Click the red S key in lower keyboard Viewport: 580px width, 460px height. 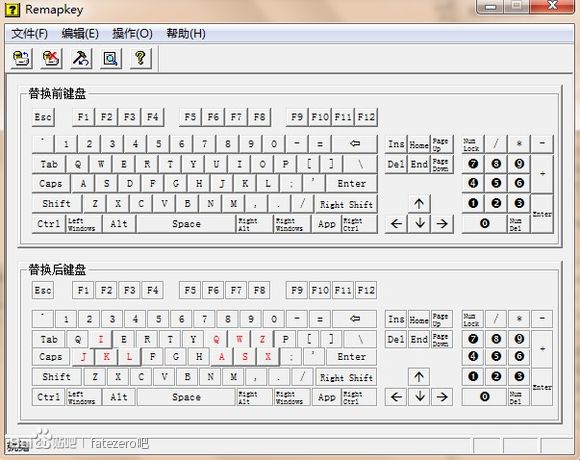tap(245, 357)
